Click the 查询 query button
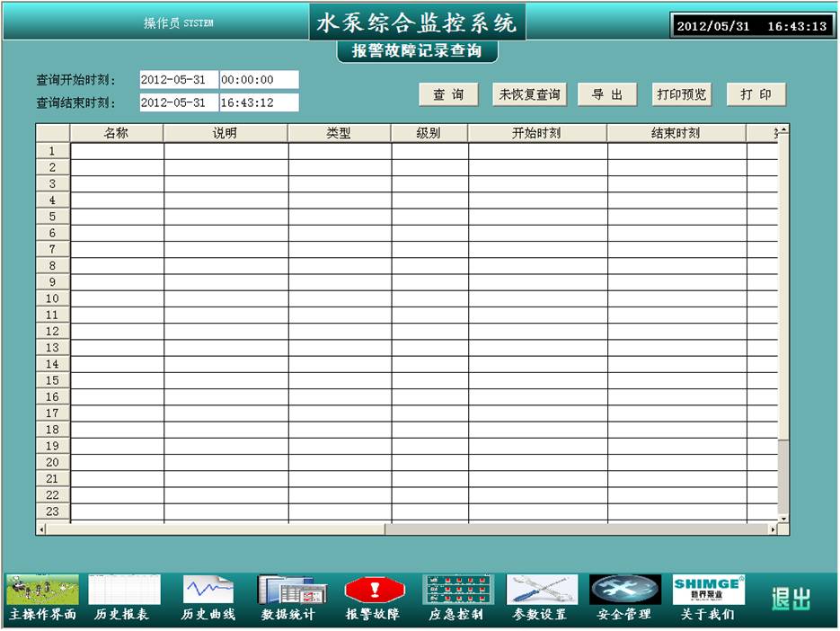 coord(449,95)
